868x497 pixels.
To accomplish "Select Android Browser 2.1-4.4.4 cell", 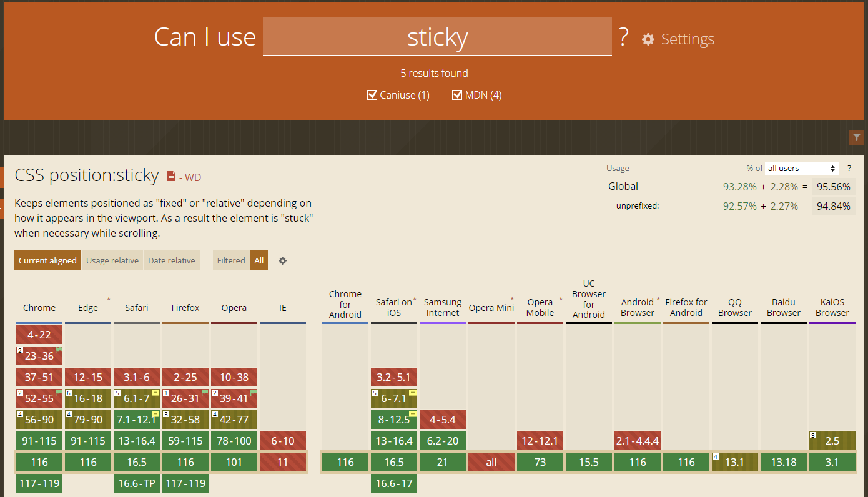I will tap(638, 441).
